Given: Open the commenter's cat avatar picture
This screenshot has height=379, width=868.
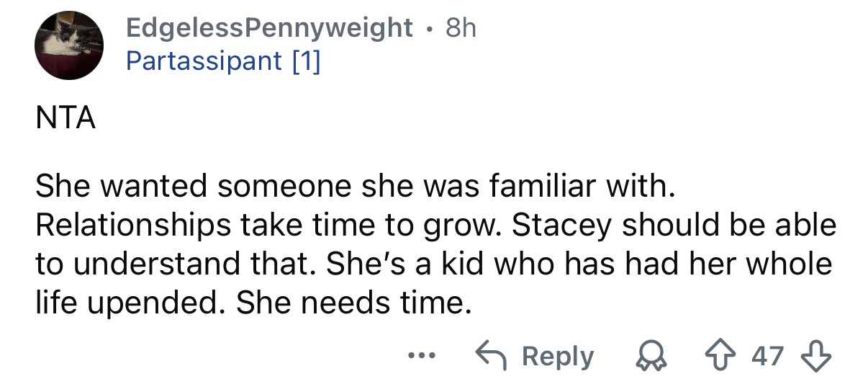Looking at the screenshot, I should [x=70, y=45].
